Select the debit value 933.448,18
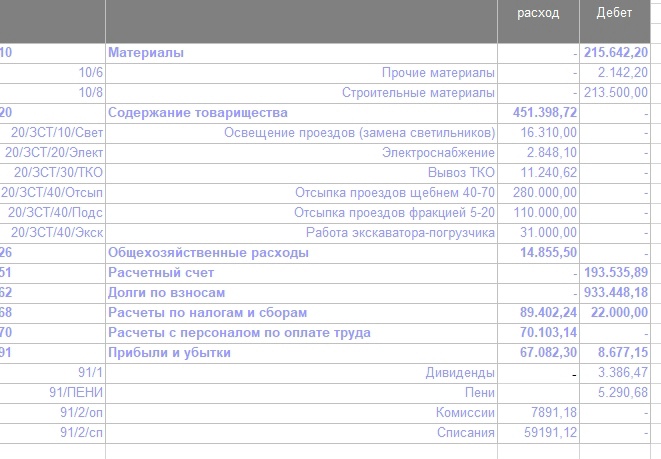 click(616, 293)
